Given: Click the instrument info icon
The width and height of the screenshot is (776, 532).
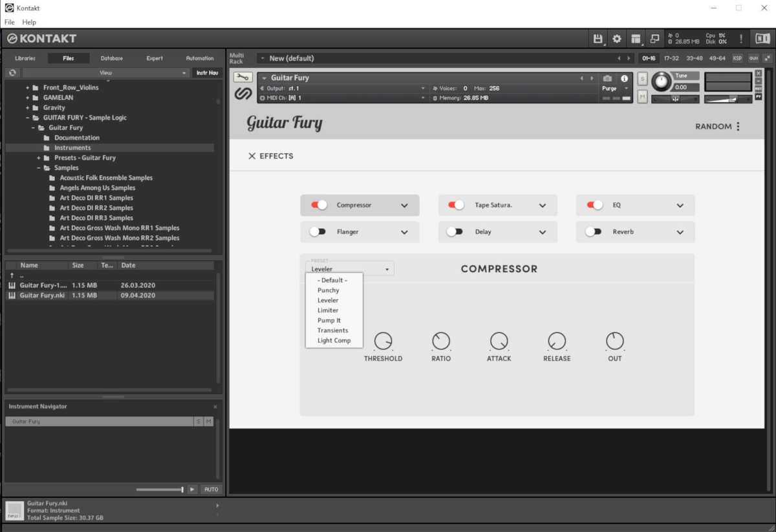Looking at the screenshot, I should 624,78.
